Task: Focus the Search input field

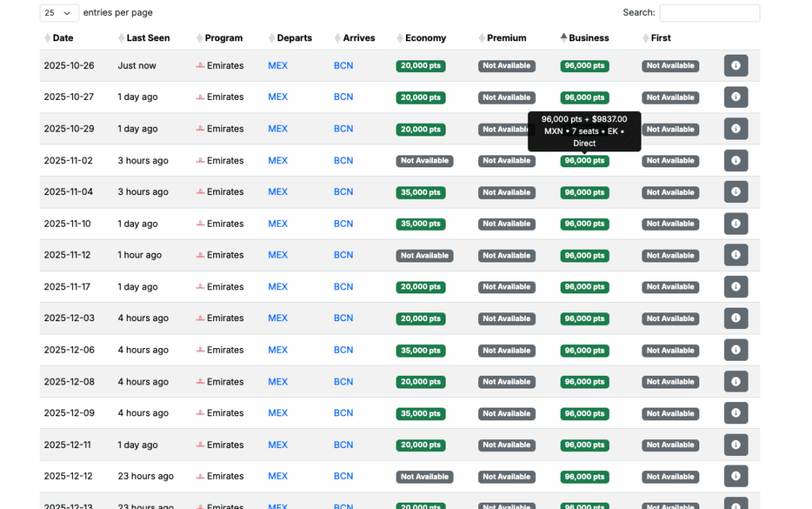Action: pyautogui.click(x=709, y=13)
